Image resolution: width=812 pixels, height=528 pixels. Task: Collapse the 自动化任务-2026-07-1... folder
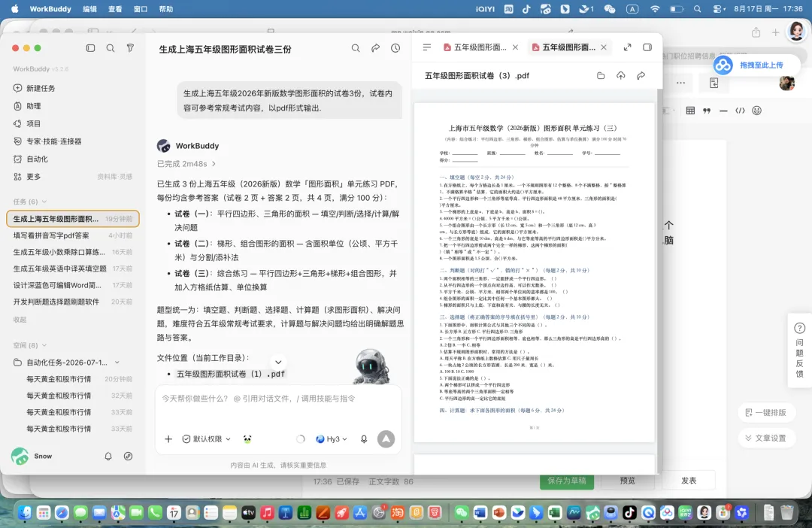pos(117,363)
